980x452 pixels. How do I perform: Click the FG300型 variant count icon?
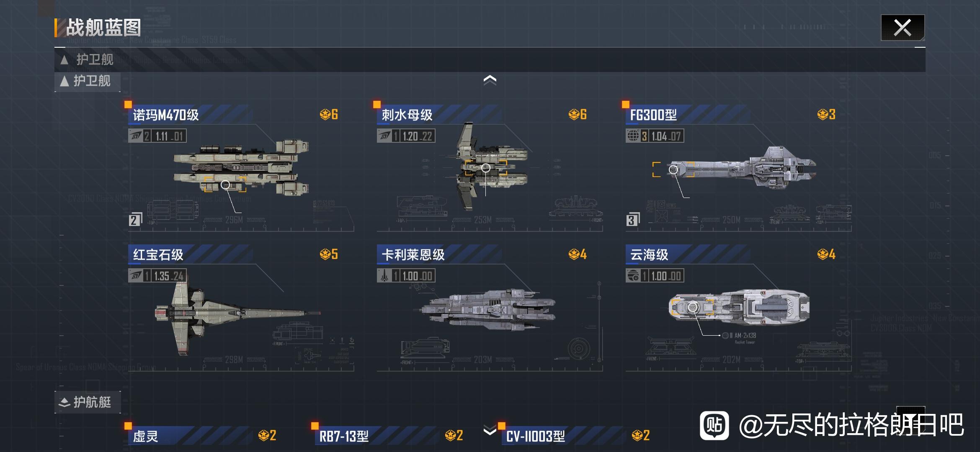coord(633,220)
